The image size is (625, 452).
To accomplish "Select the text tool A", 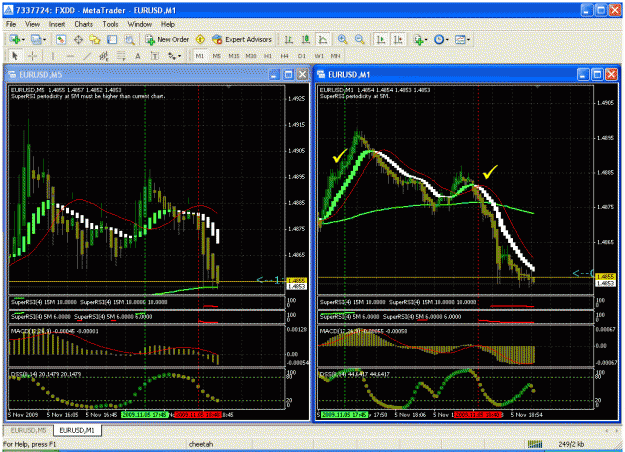I will pos(138,56).
